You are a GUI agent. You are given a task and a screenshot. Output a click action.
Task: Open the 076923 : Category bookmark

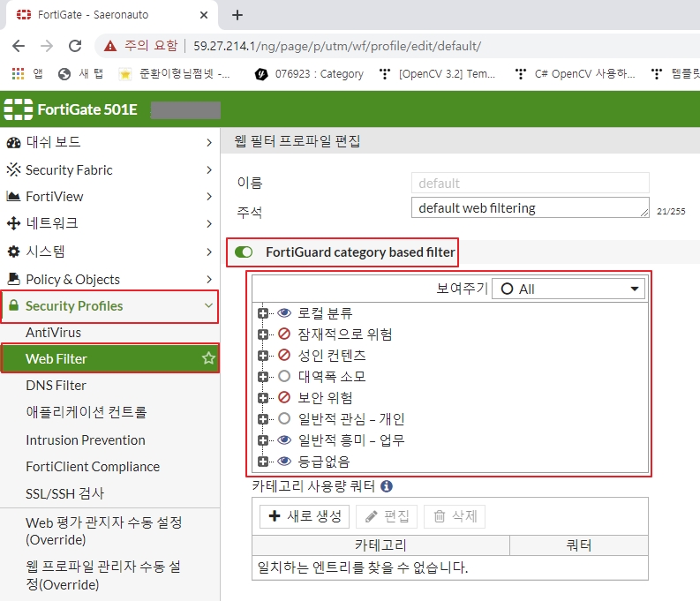coord(309,73)
